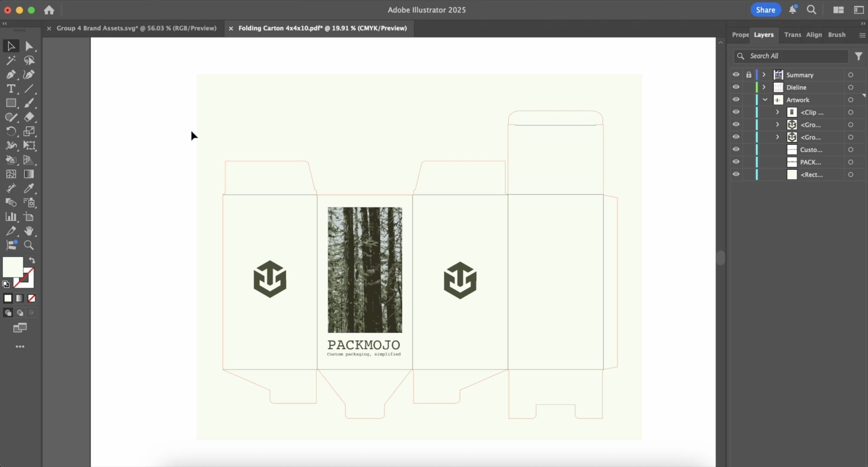
Task: Open the Transform panel tab
Action: coord(792,35)
